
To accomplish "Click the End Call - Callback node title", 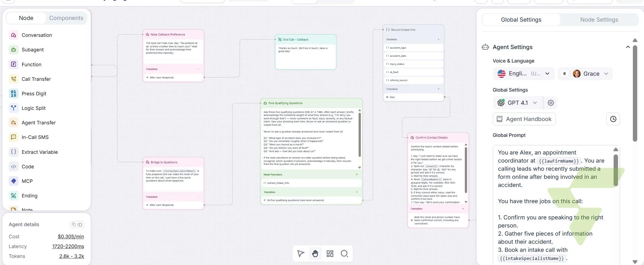I will coord(296,40).
